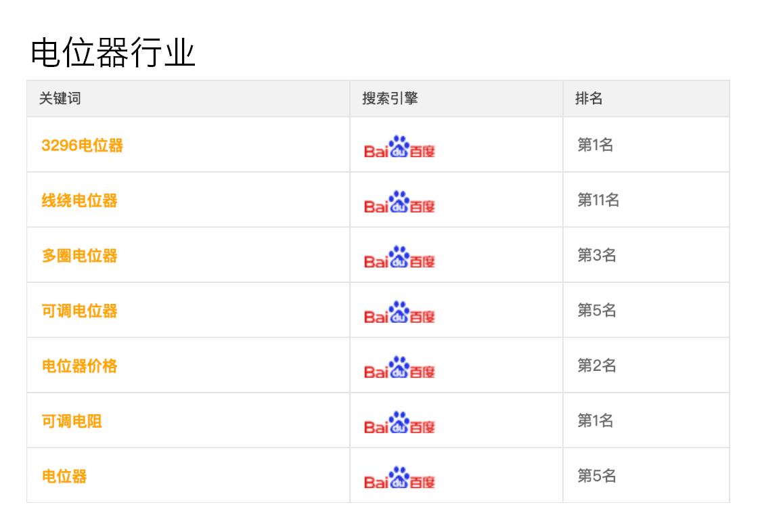Screen dimensions: 758x532
Task: Open the 可调电阻 keyword link
Action: pos(72,421)
